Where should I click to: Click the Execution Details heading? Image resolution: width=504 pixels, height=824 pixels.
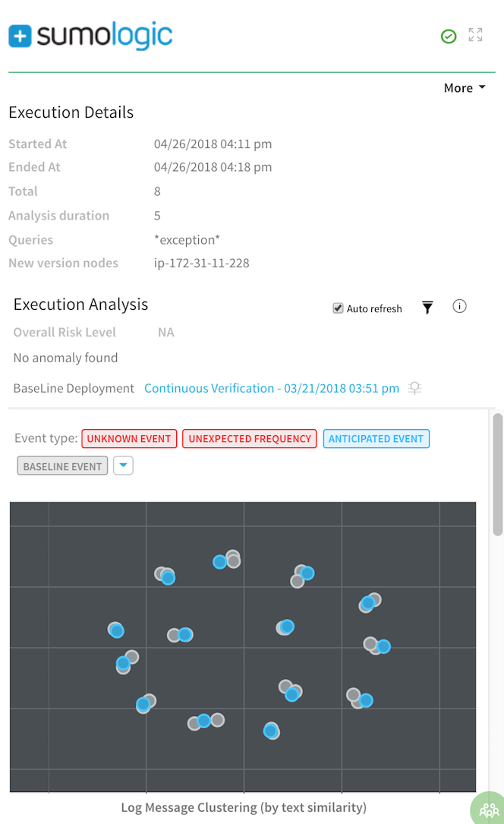click(x=71, y=112)
